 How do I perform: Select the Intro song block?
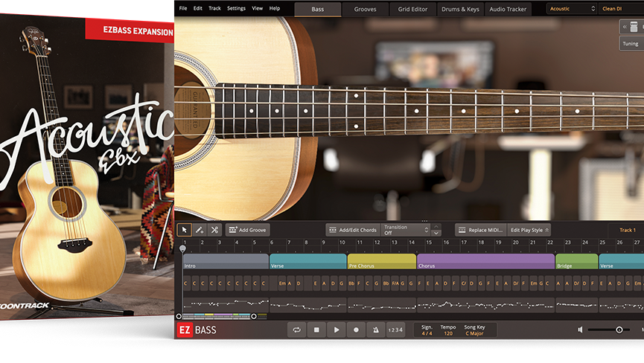pyautogui.click(x=226, y=261)
